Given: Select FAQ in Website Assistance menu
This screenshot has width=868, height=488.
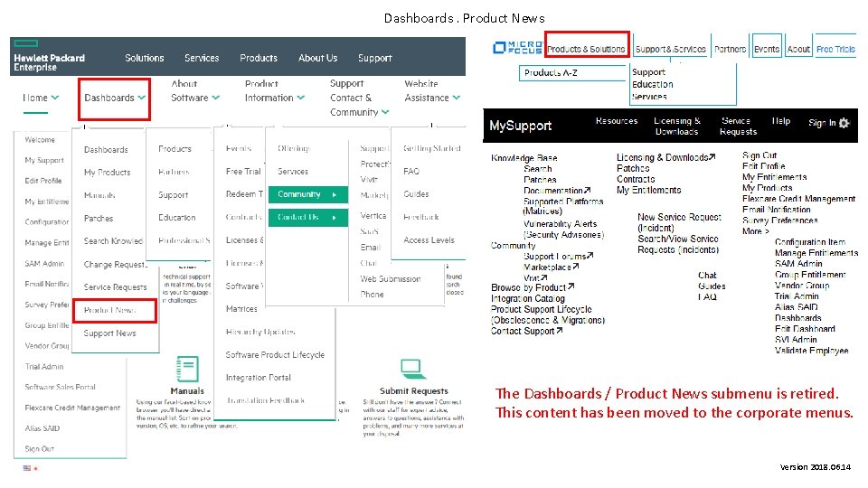Looking at the screenshot, I should click(411, 172).
